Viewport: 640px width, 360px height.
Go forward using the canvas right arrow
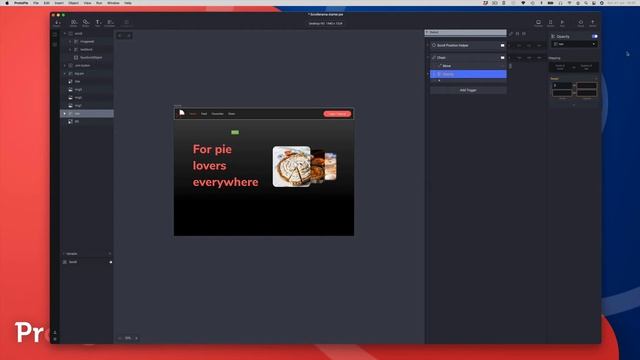pos(129,36)
